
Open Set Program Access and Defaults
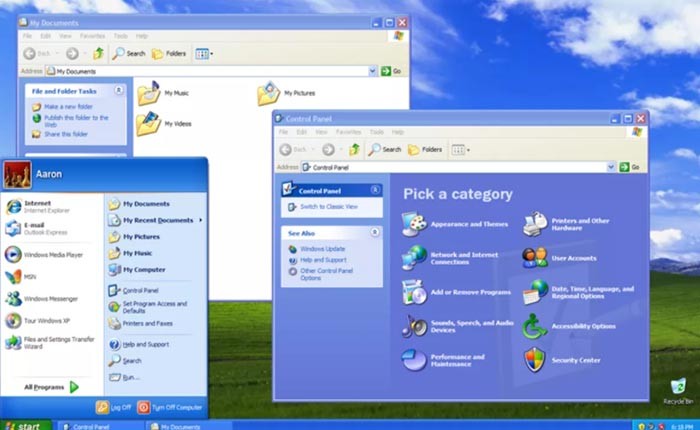coord(148,307)
